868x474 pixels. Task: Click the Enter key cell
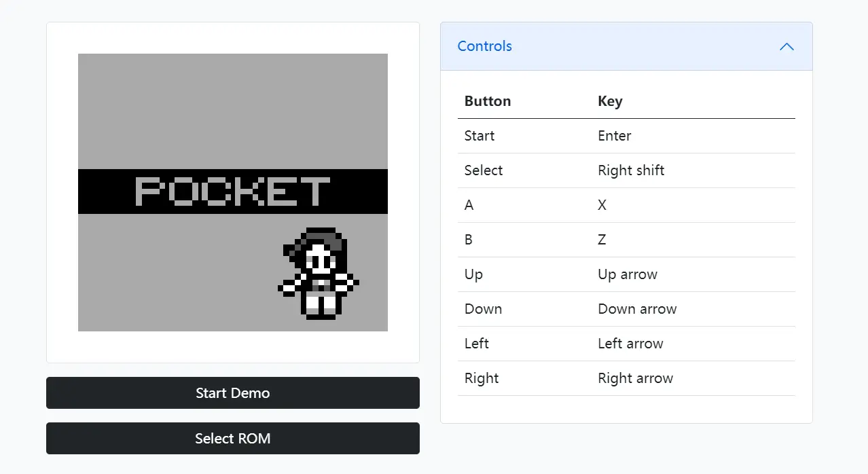(614, 136)
